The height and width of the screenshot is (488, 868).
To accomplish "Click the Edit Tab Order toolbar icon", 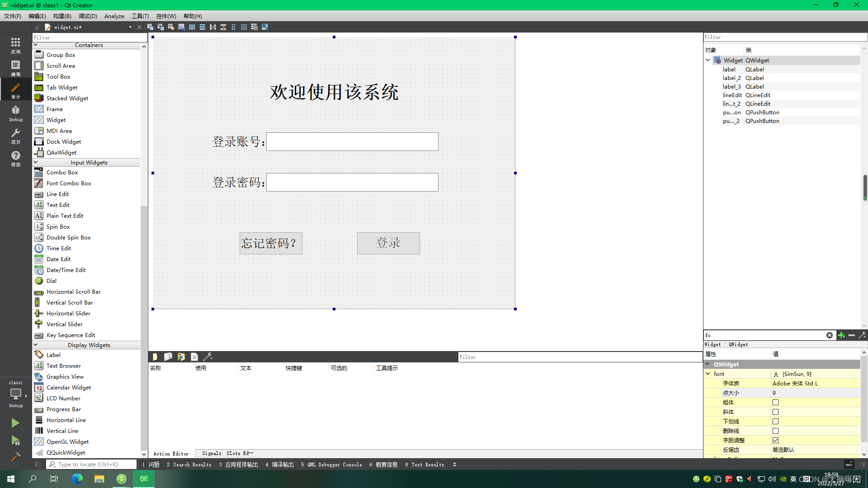I will [x=181, y=27].
